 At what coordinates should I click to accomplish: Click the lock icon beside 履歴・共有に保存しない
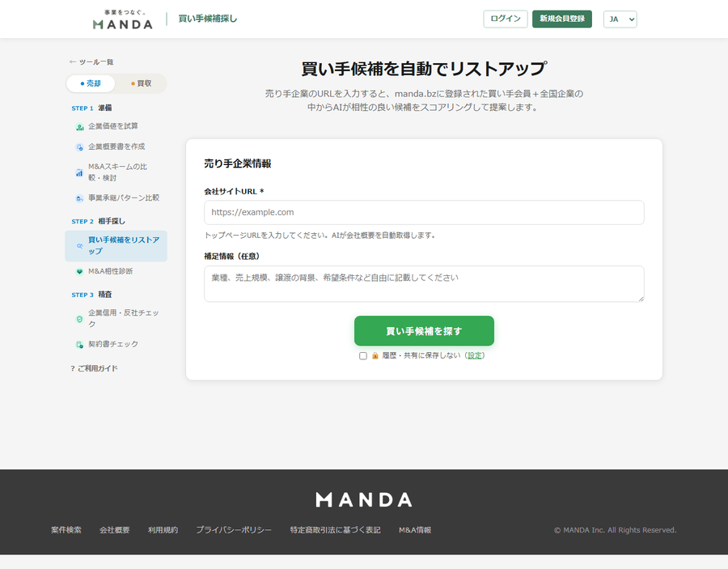(375, 356)
